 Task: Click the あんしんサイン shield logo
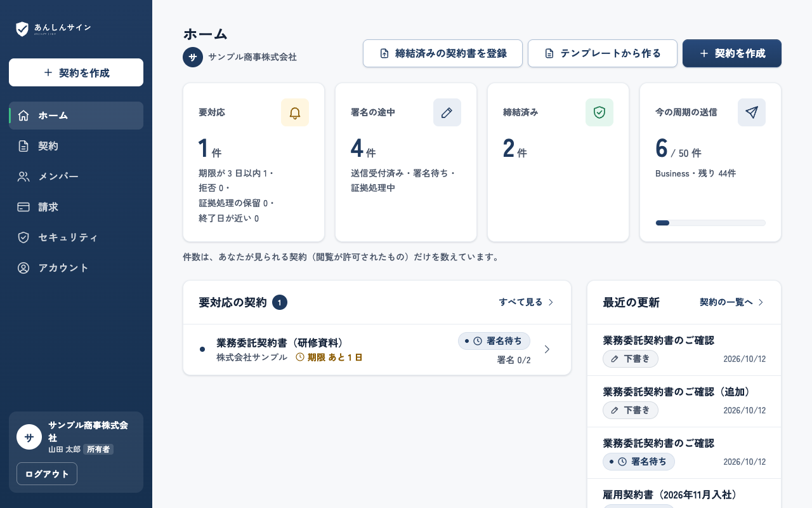coord(22,29)
